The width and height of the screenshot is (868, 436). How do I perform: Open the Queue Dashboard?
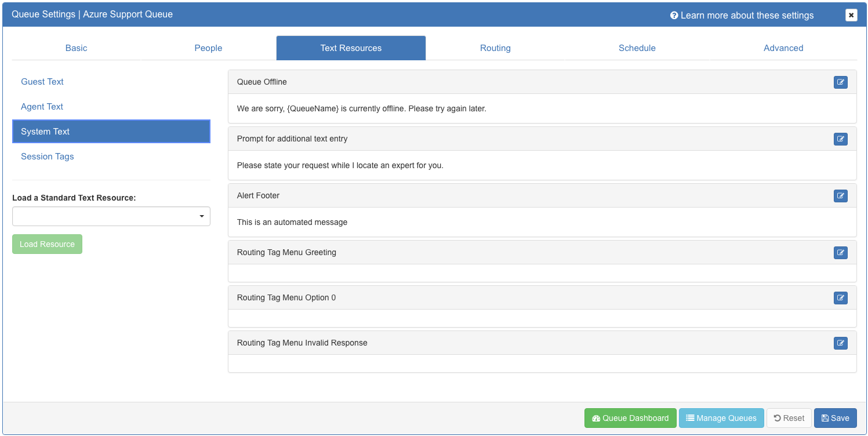tap(630, 418)
